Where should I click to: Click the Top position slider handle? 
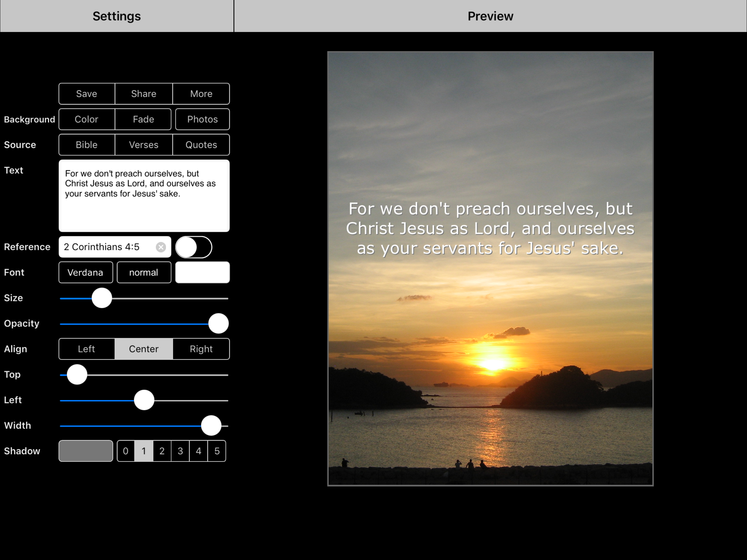(77, 375)
